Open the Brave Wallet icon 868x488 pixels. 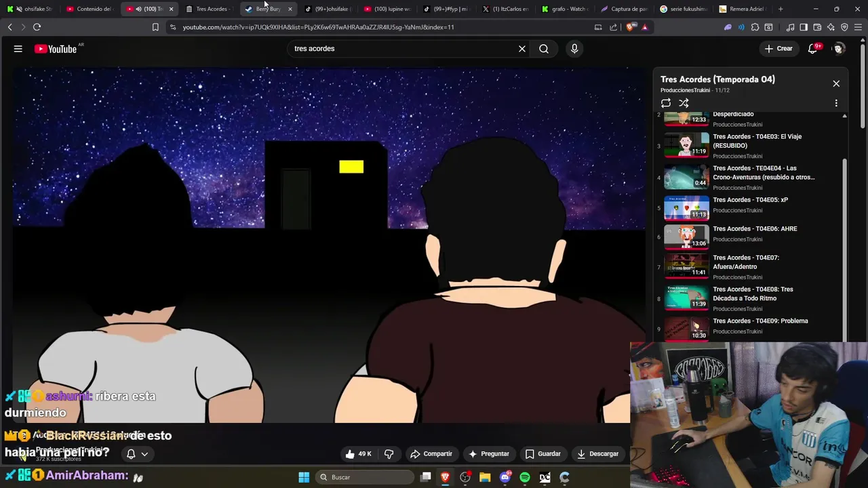(x=817, y=27)
